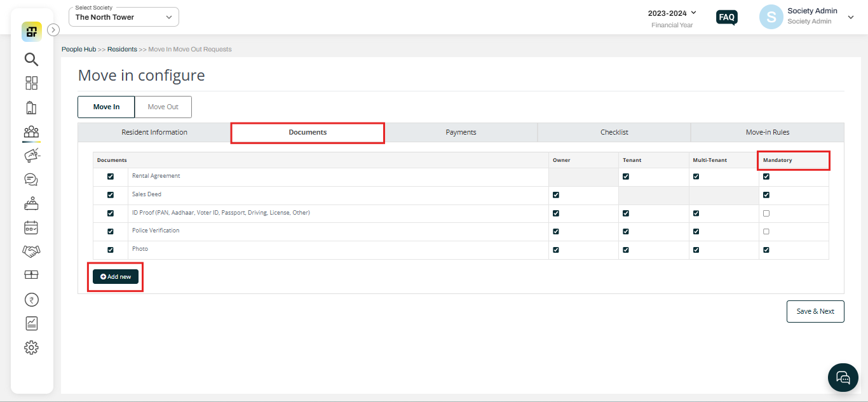Open the calendar icon in sidebar

click(x=31, y=227)
